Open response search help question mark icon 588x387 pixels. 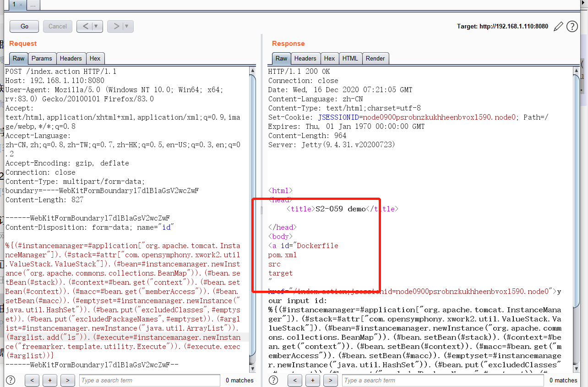pos(273,380)
